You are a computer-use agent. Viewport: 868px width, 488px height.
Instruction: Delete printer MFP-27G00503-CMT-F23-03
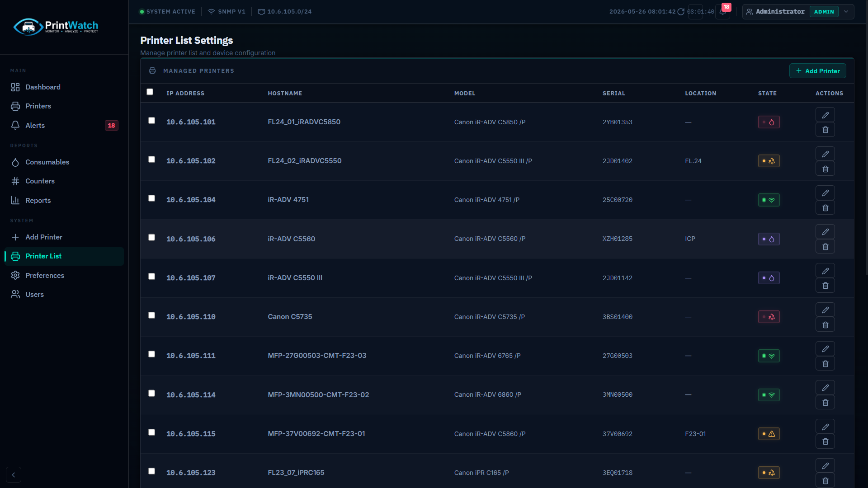pos(825,363)
